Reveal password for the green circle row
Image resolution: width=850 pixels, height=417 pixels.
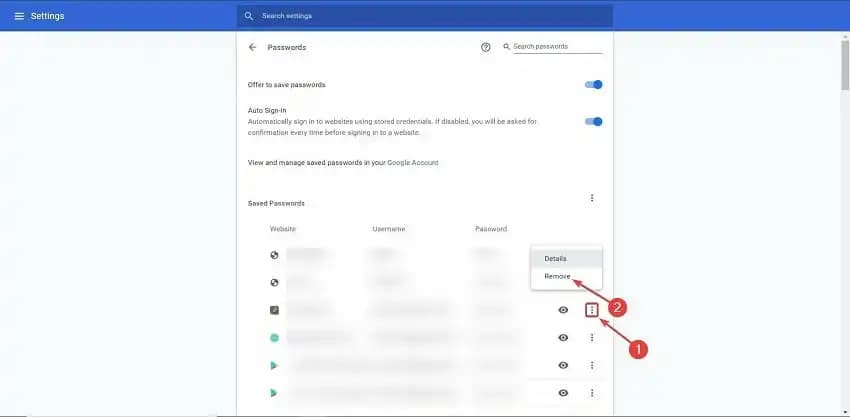coord(563,338)
